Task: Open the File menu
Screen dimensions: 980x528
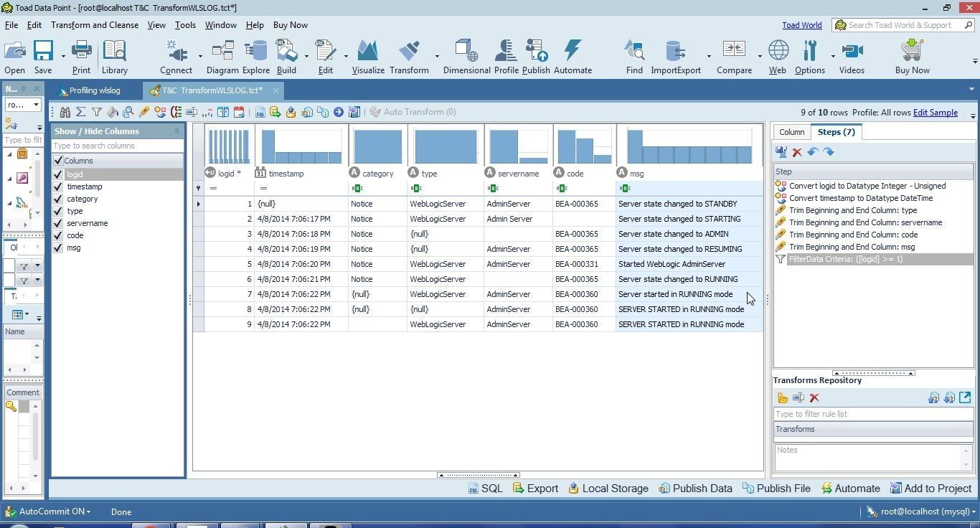Action: [x=11, y=24]
